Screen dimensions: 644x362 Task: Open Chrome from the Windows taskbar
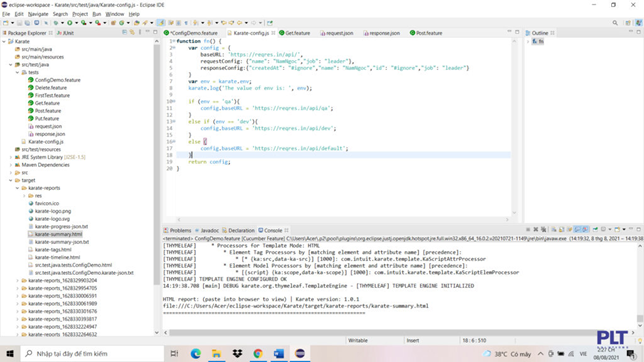point(258,353)
